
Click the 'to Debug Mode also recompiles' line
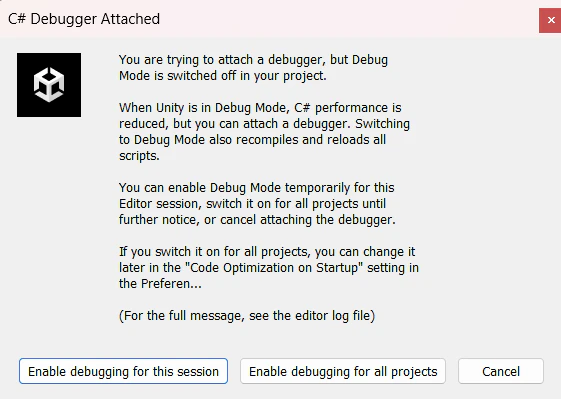click(252, 140)
